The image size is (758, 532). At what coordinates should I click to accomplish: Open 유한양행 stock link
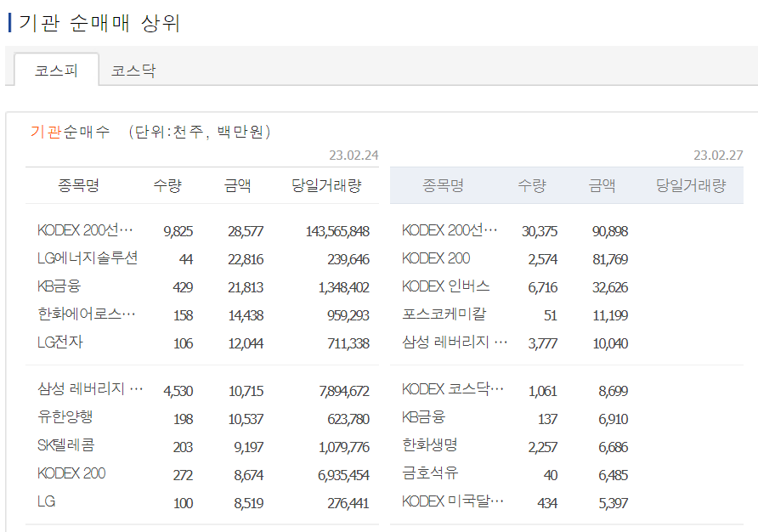click(x=65, y=418)
